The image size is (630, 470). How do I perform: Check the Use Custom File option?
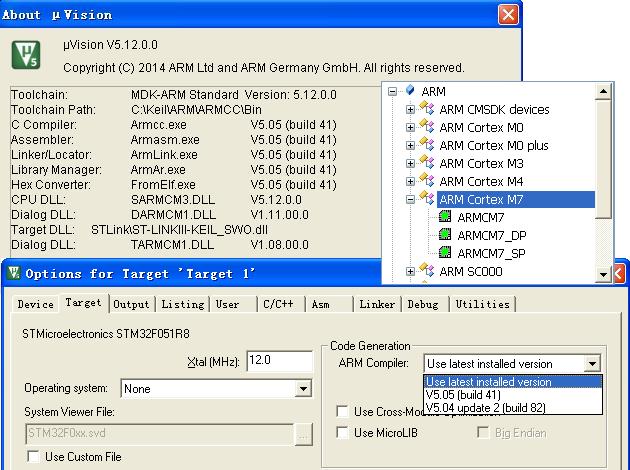(x=33, y=457)
